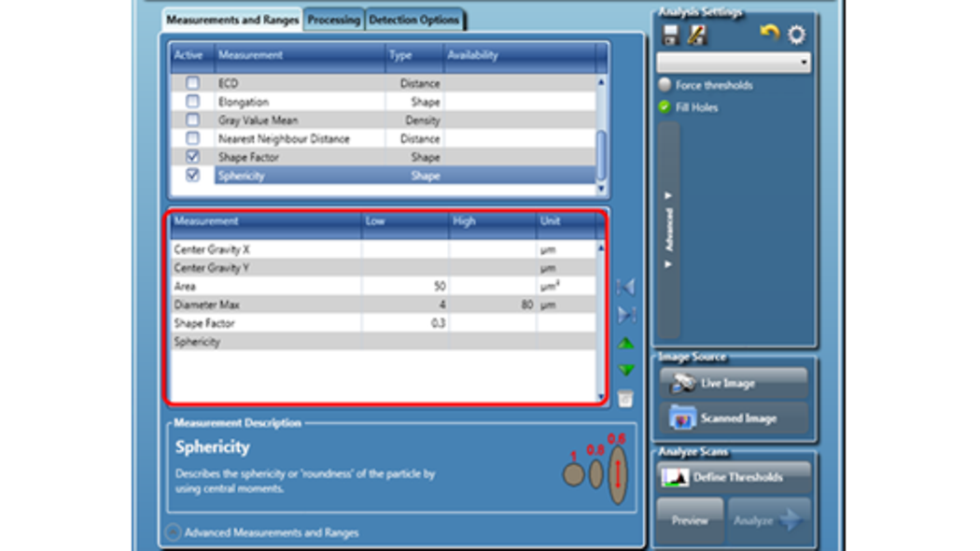Click the save analysis settings floppy icon

coord(670,35)
